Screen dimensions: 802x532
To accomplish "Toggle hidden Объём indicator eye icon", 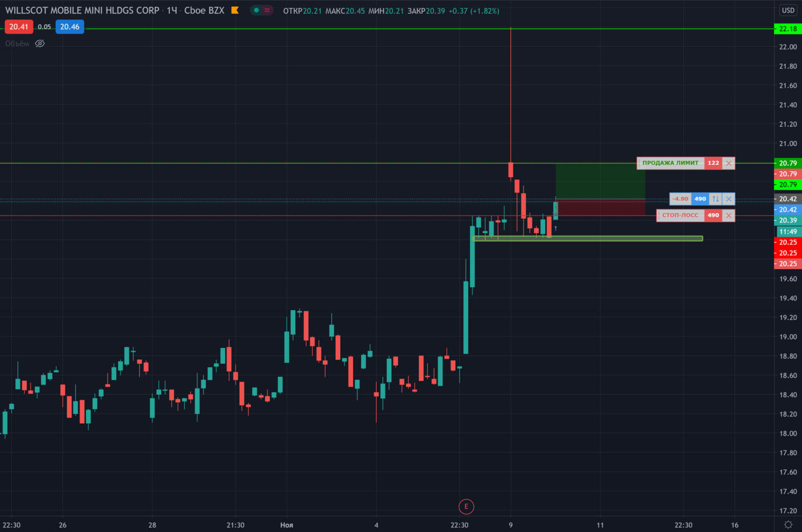I will pyautogui.click(x=40, y=44).
